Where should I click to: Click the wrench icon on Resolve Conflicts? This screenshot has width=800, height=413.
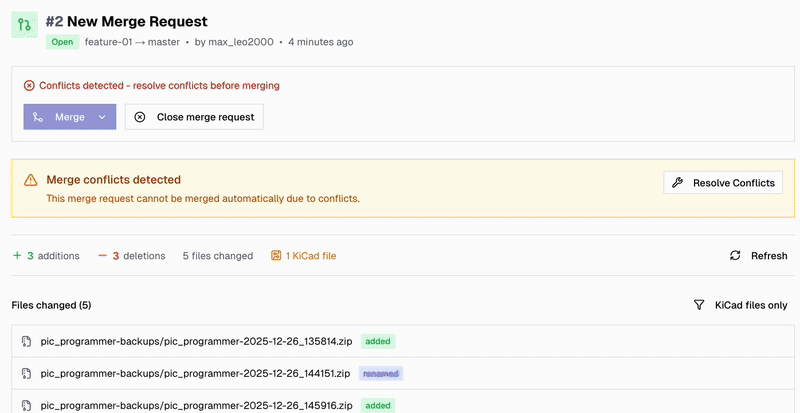click(677, 183)
